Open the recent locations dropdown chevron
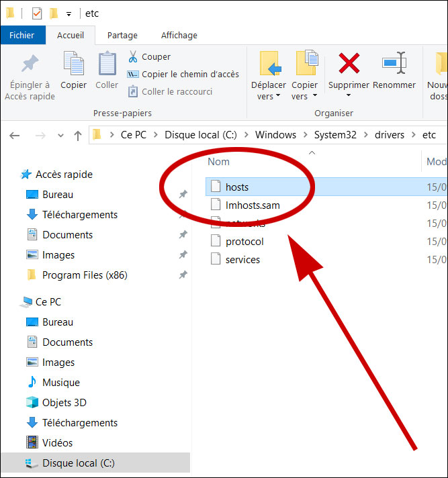This screenshot has width=448, height=478. point(60,136)
